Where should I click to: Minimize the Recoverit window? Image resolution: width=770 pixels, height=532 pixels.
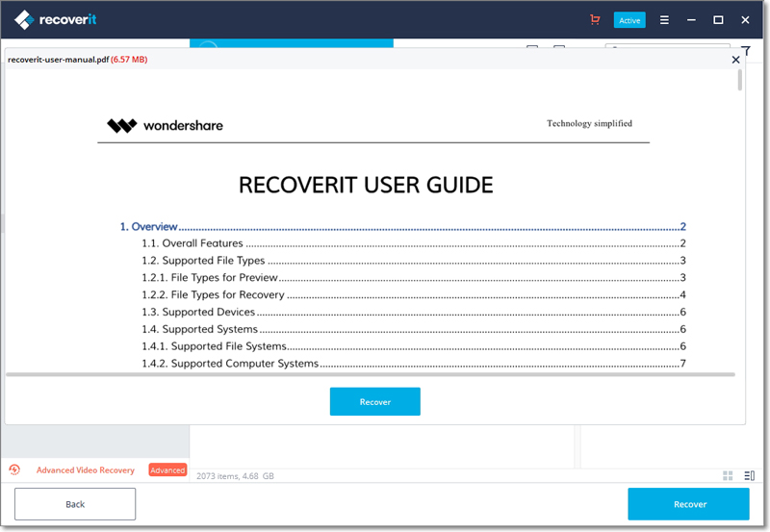[x=691, y=20]
